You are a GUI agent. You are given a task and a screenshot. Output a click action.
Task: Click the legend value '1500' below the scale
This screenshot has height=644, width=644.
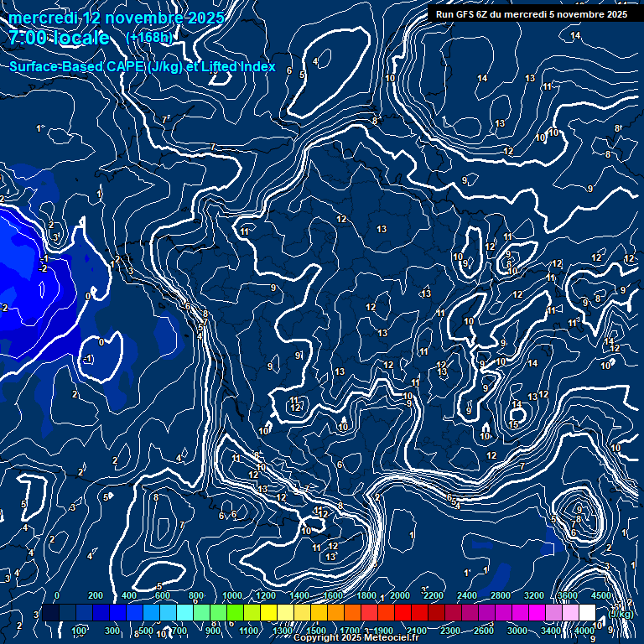pos(316,631)
